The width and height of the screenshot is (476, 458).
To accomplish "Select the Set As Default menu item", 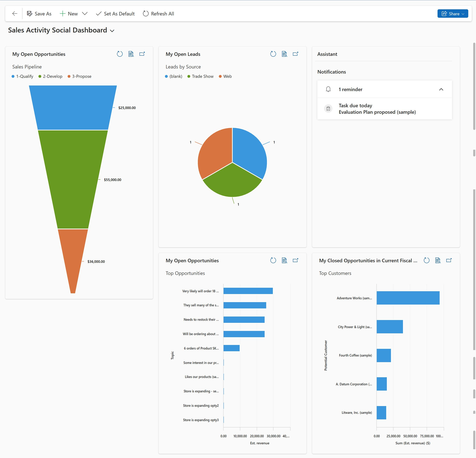I will click(x=115, y=14).
